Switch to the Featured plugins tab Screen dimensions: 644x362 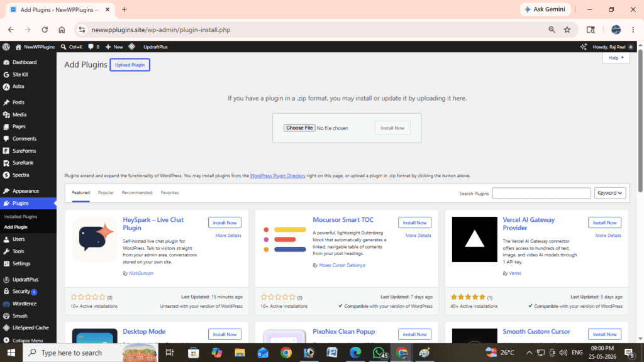tap(81, 192)
